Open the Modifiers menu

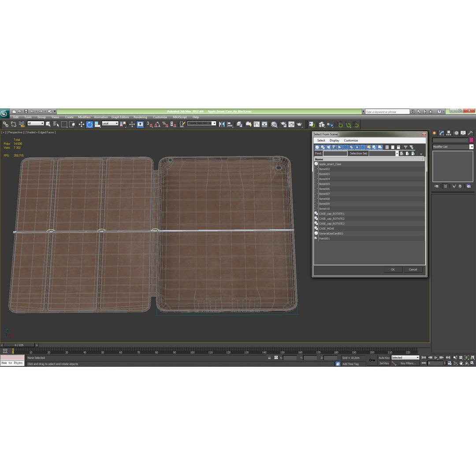pyautogui.click(x=84, y=117)
